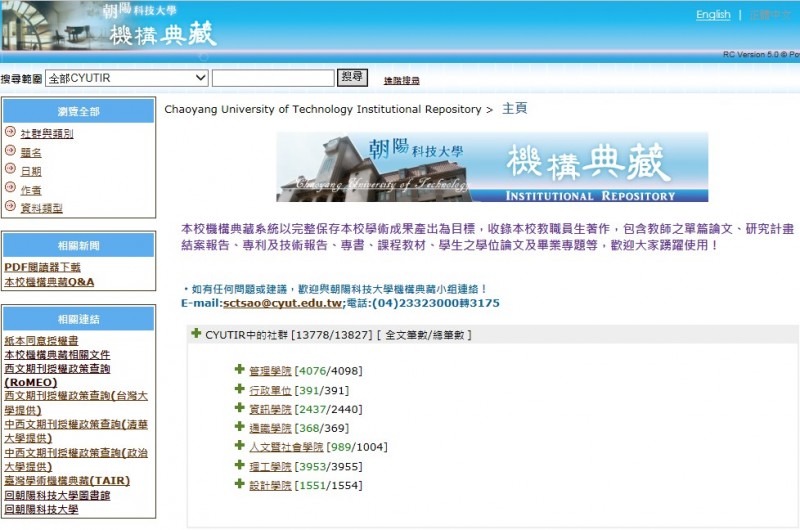Click the 搜尋 search button
The width and height of the screenshot is (800, 530).
[352, 77]
